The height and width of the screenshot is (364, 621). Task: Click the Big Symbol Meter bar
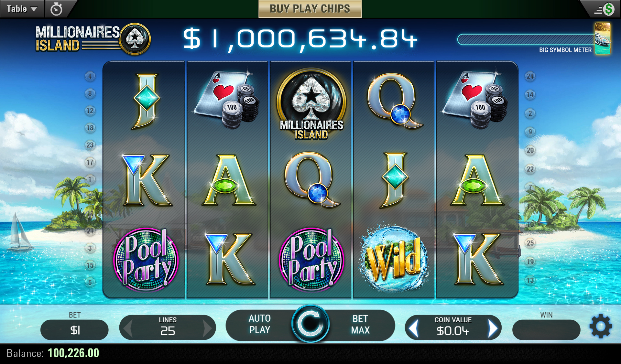point(526,39)
